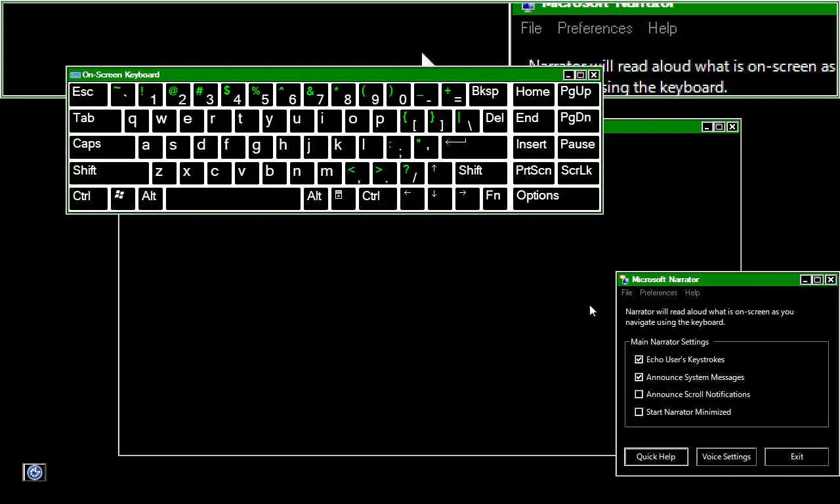The height and width of the screenshot is (504, 840).
Task: Click the left arrow key on keyboard
Action: (x=411, y=199)
